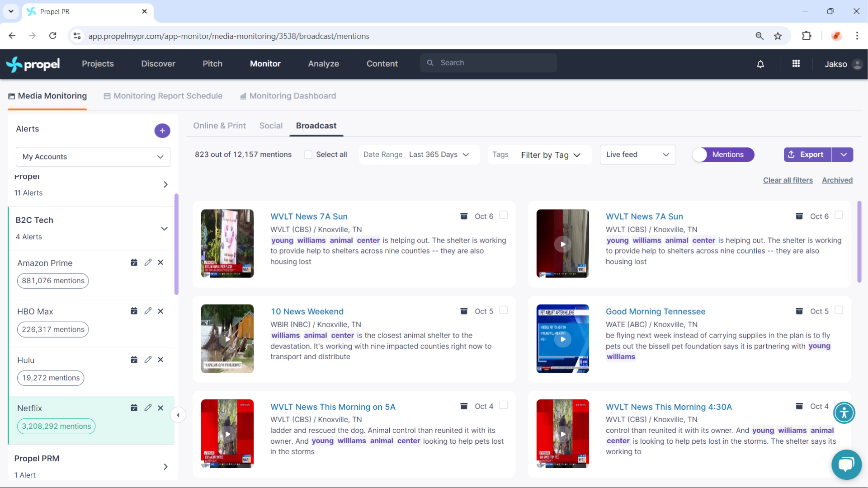Edit the HBO Max alert
Screen dimensions: 868x488
tap(148, 311)
